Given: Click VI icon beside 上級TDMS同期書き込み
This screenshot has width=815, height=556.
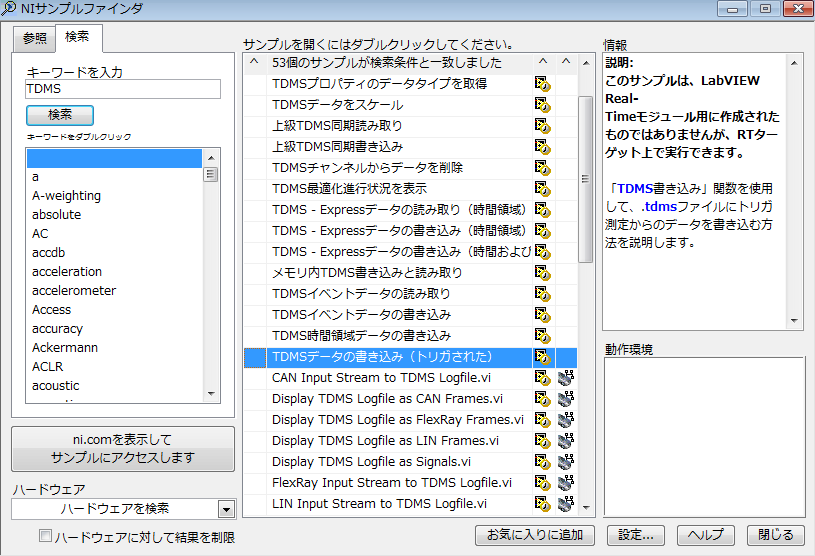Looking at the screenshot, I should coord(542,147).
